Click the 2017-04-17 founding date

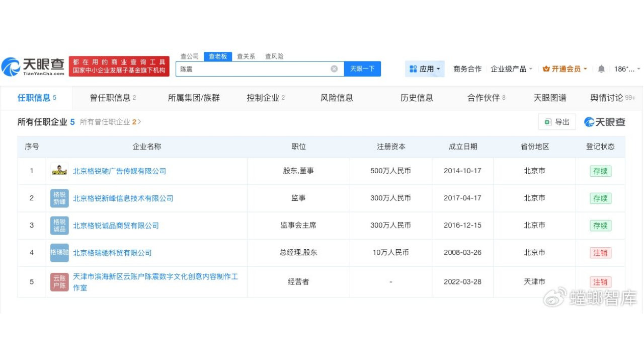tap(462, 198)
